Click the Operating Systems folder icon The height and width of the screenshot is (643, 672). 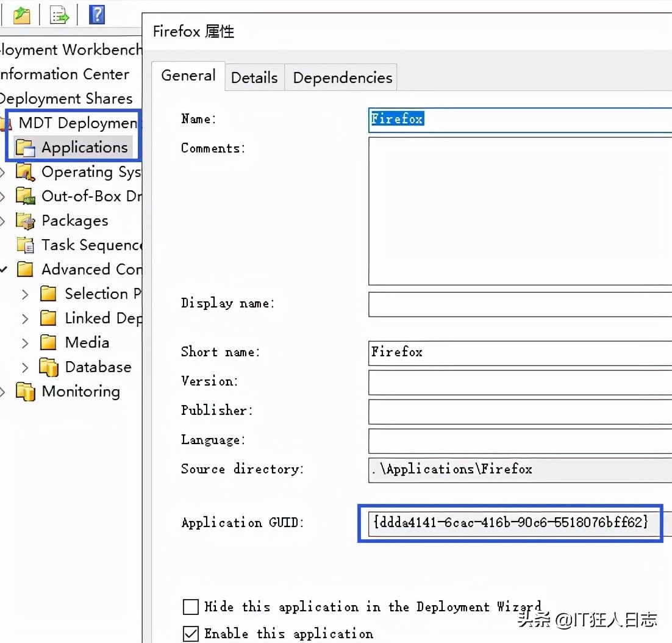point(25,172)
